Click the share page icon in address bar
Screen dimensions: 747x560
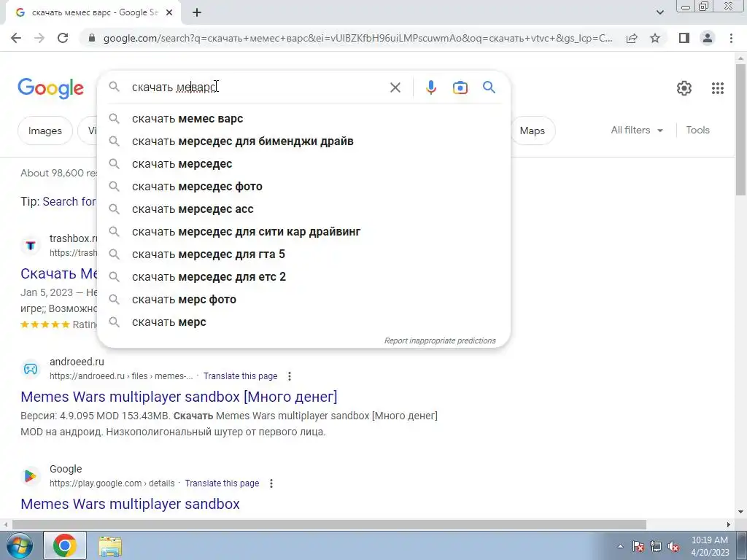tap(632, 38)
